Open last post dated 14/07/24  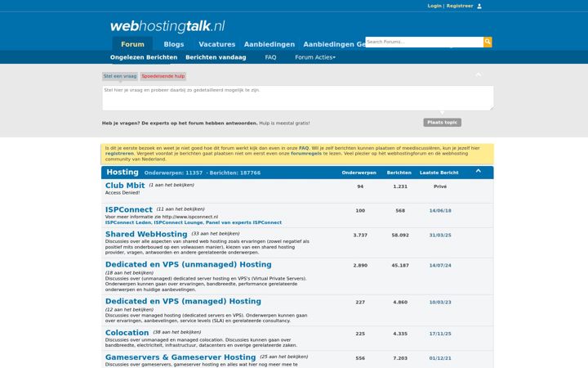point(440,266)
